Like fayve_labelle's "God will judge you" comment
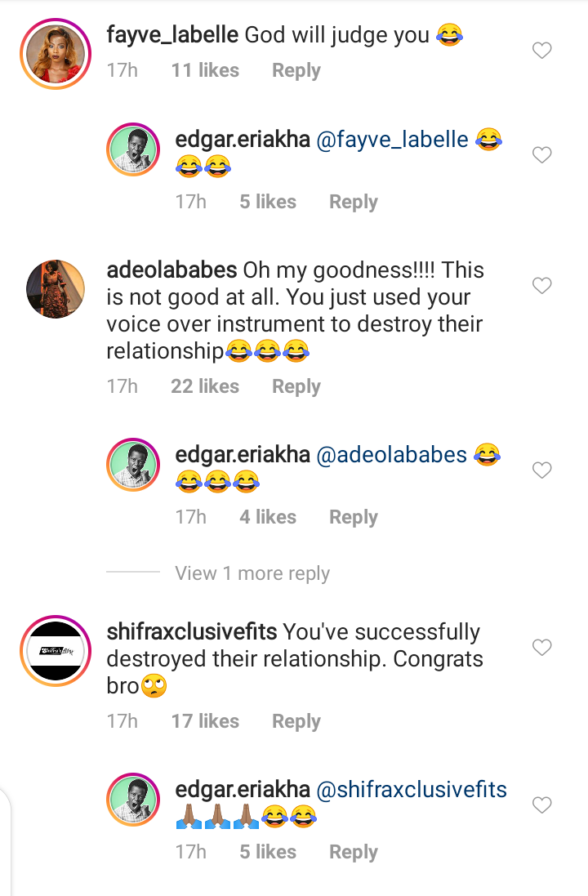The image size is (588, 896). [x=541, y=51]
